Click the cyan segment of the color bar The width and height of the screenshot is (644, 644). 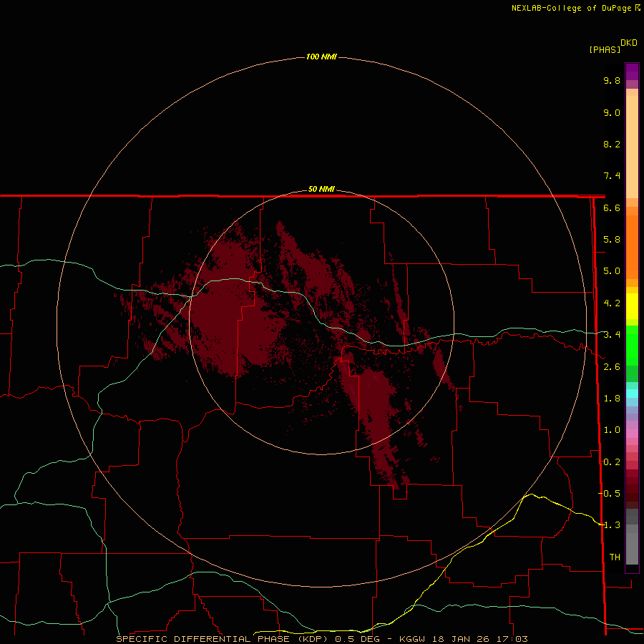(x=632, y=393)
